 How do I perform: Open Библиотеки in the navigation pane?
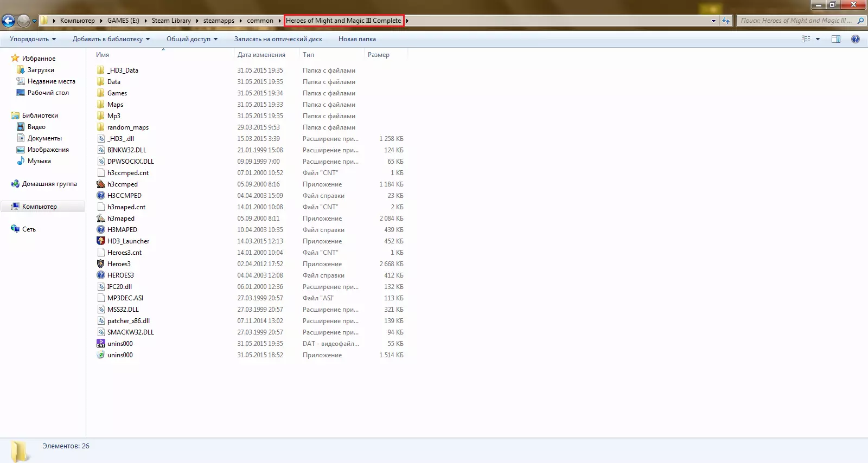click(x=40, y=115)
